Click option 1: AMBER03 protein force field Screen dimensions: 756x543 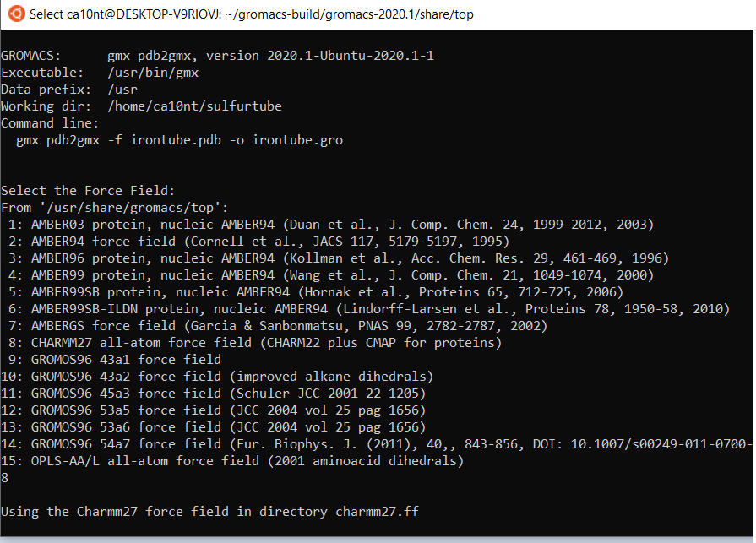click(x=331, y=225)
